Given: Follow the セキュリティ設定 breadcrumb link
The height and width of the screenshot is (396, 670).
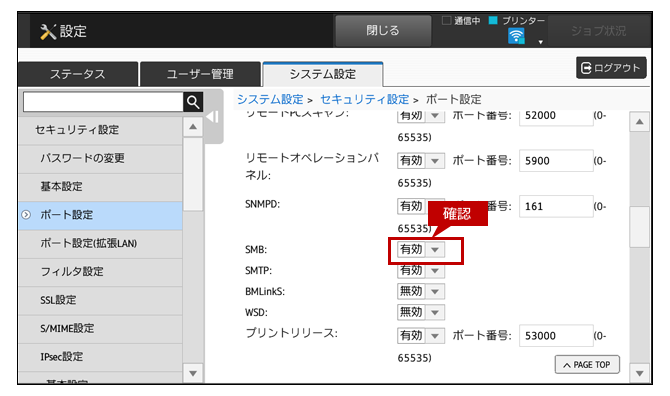Looking at the screenshot, I should (x=364, y=100).
